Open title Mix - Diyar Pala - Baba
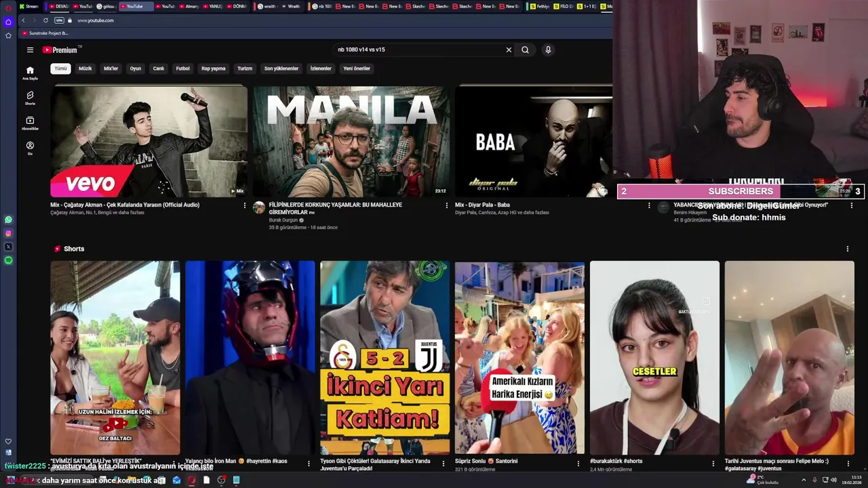The image size is (868, 488). tap(482, 205)
